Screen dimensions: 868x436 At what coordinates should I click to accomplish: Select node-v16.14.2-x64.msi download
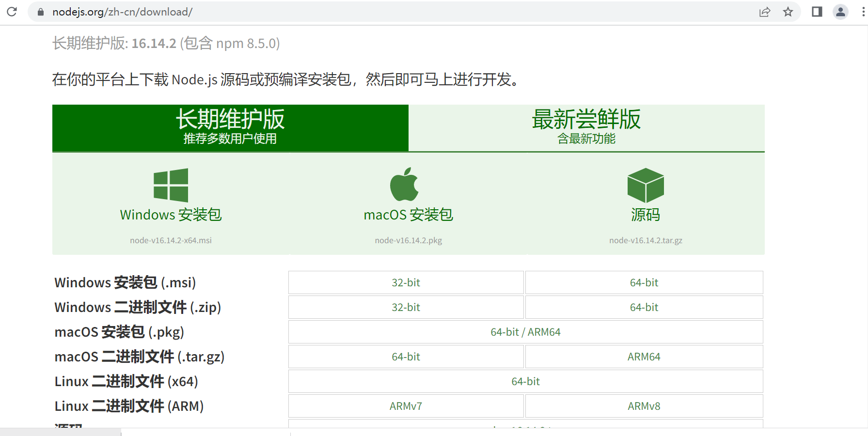tap(170, 240)
